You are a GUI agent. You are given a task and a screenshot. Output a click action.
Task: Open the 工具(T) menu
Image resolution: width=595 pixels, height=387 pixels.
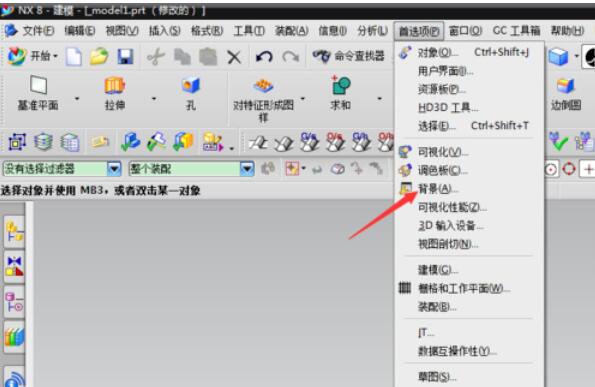249,31
